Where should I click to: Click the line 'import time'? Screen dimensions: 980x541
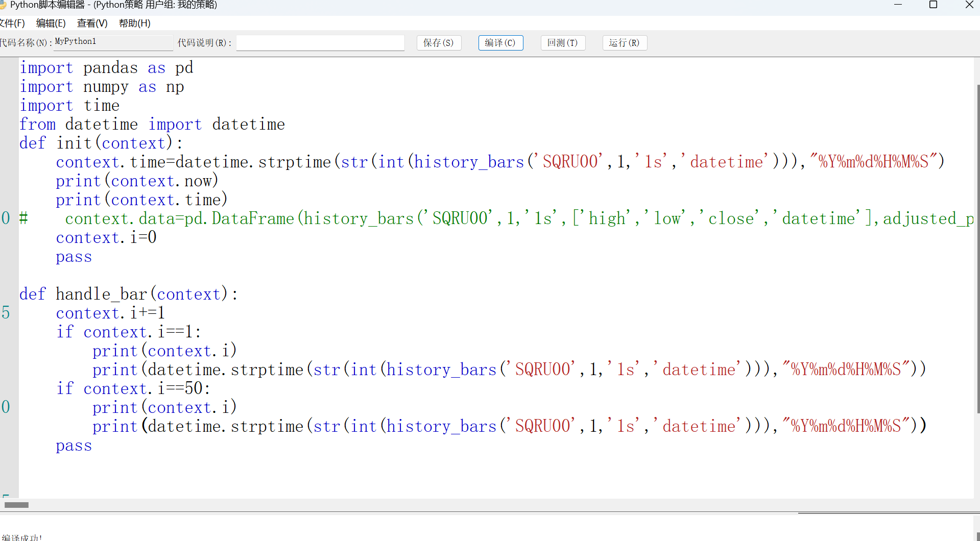click(69, 106)
